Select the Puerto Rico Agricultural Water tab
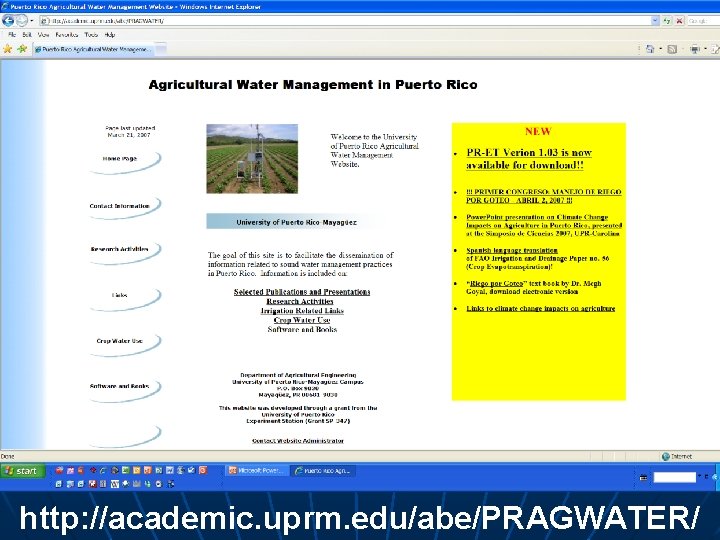Screen dimensions: 720x540 (93, 49)
